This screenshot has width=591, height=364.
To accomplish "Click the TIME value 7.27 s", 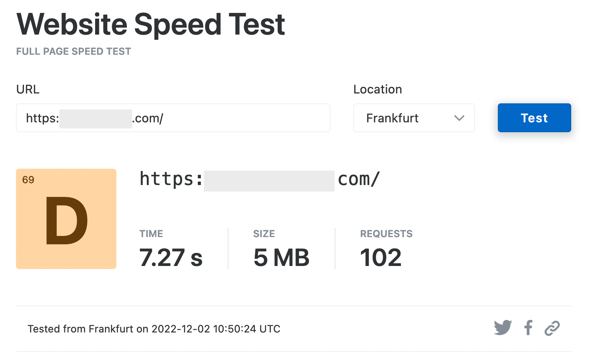I will (171, 258).
